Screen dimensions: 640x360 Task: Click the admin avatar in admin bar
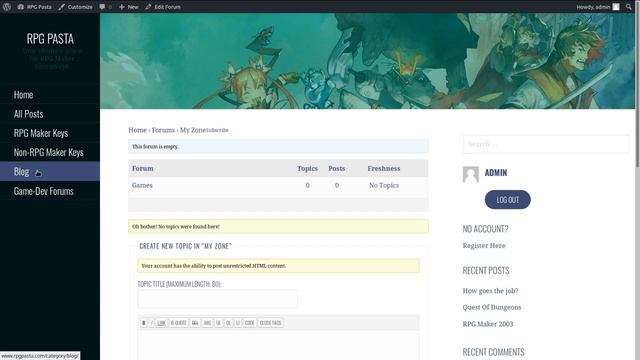point(616,7)
